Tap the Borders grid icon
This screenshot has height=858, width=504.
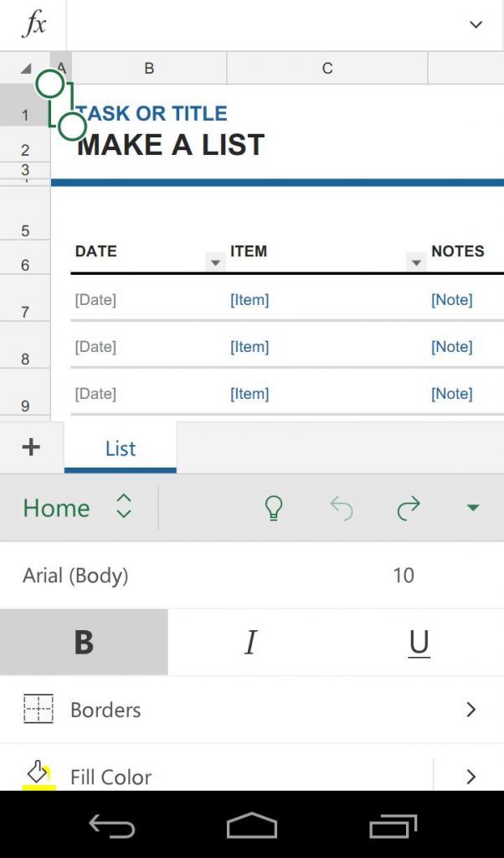click(39, 709)
